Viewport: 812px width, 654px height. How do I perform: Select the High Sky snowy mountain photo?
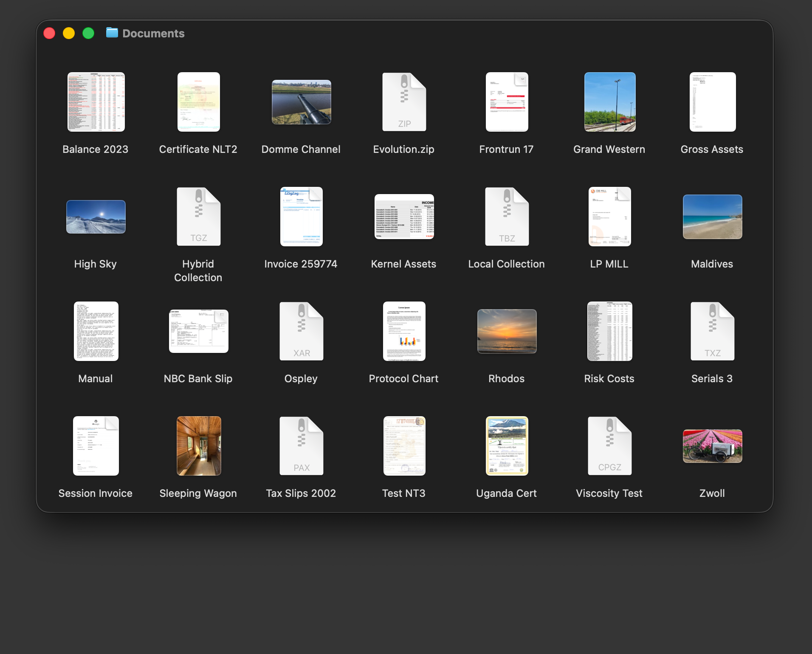click(x=96, y=217)
